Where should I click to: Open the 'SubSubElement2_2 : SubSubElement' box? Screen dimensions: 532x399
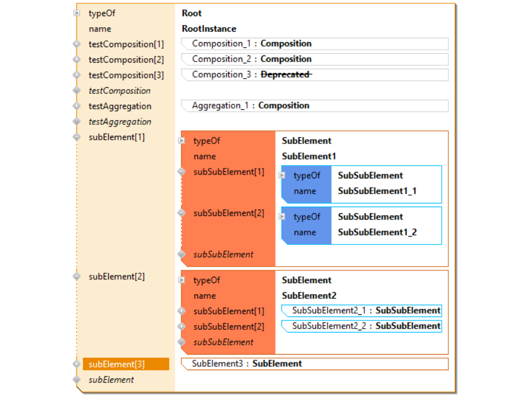pyautogui.click(x=362, y=326)
